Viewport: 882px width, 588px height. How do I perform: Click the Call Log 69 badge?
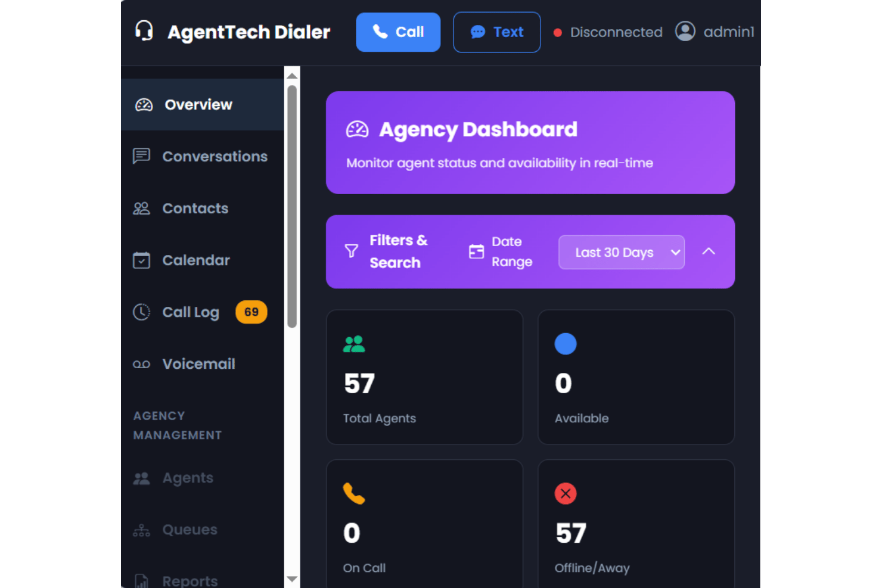[251, 312]
